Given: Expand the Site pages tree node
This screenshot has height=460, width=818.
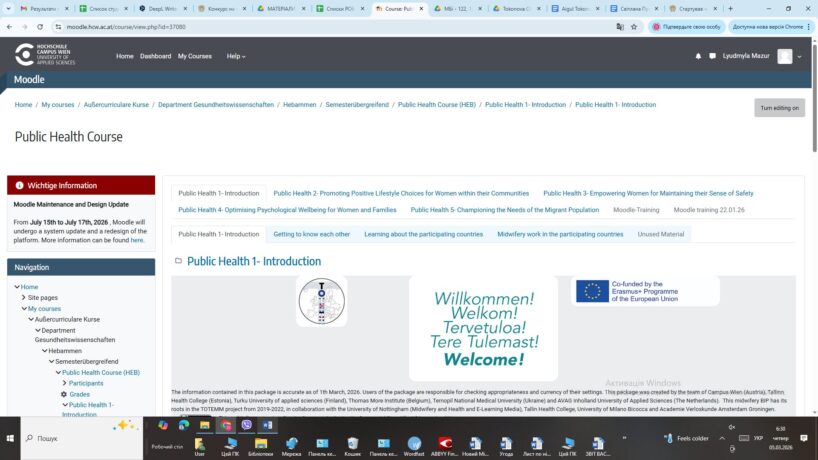Looking at the screenshot, I should click(23, 298).
